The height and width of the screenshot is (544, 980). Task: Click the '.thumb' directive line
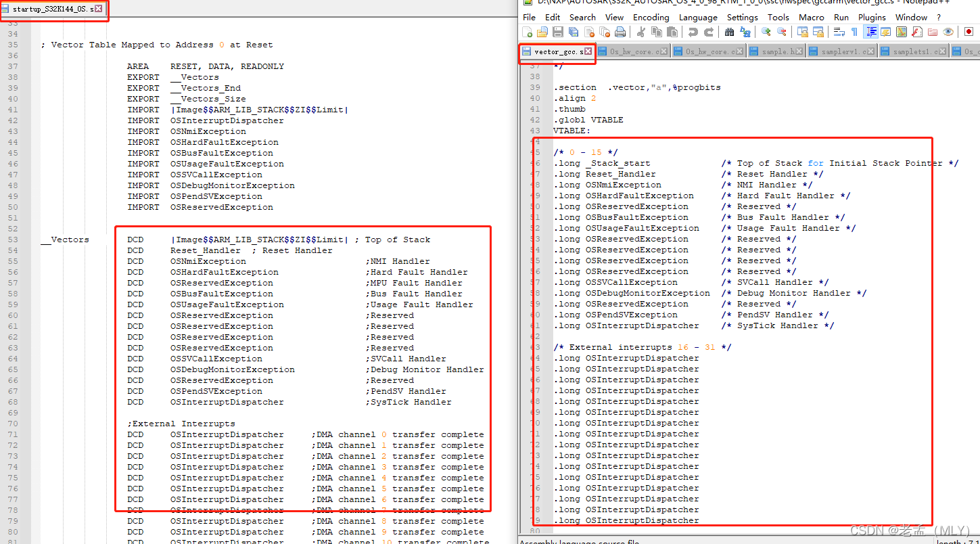[x=569, y=109]
